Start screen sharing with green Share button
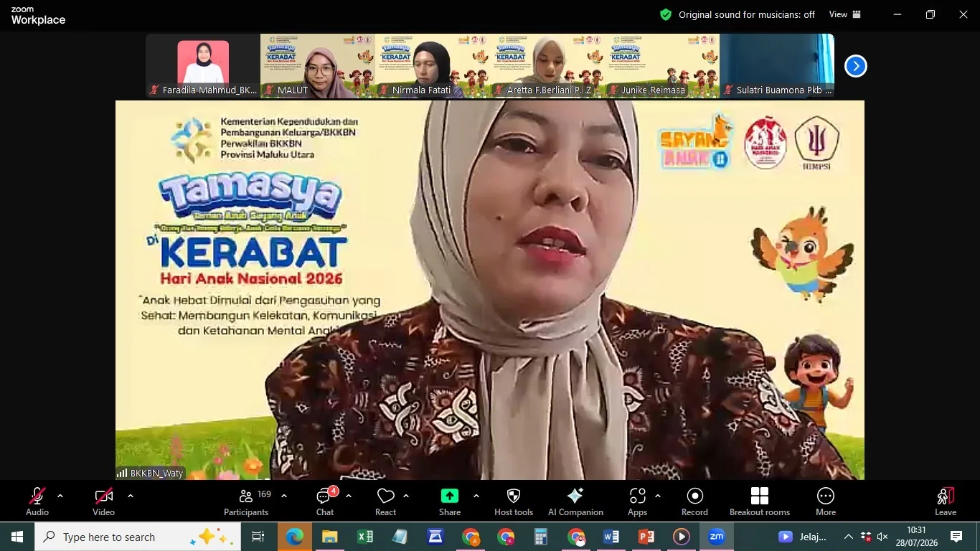The height and width of the screenshot is (551, 980). pos(450,501)
